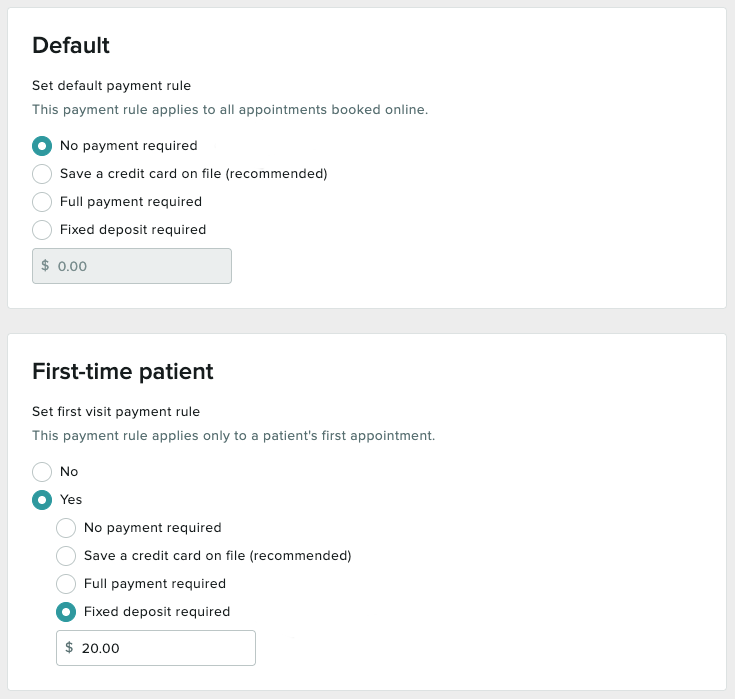This screenshot has width=735, height=699.
Task: Click the text about a patient's first appointment
Action: 233,436
